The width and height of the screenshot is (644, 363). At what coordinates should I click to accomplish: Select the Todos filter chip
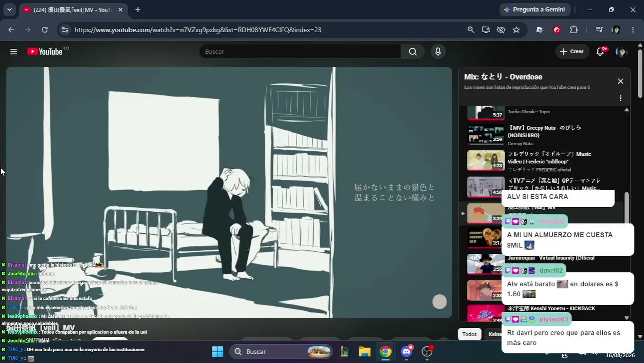point(469,334)
